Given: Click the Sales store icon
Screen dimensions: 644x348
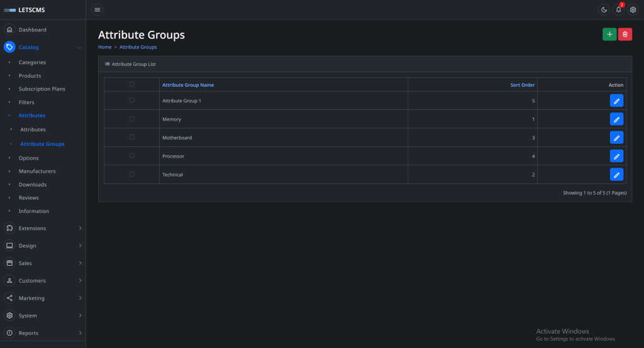Looking at the screenshot, I should click(x=9, y=263).
